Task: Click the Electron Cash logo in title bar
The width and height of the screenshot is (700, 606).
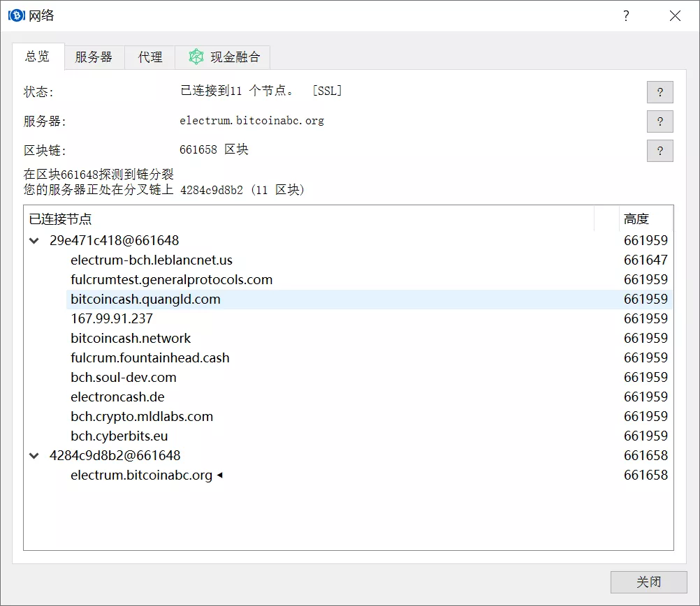Action: [x=17, y=15]
